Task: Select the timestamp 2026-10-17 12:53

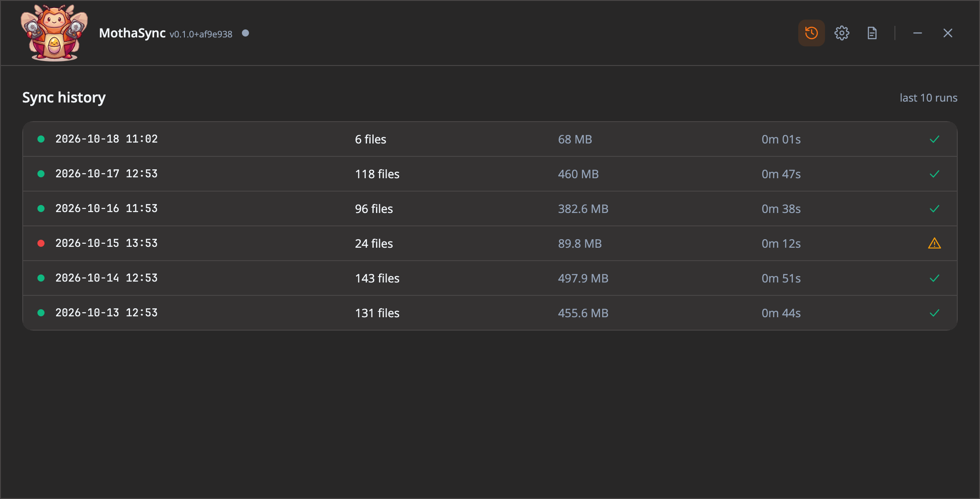Action: (x=106, y=174)
